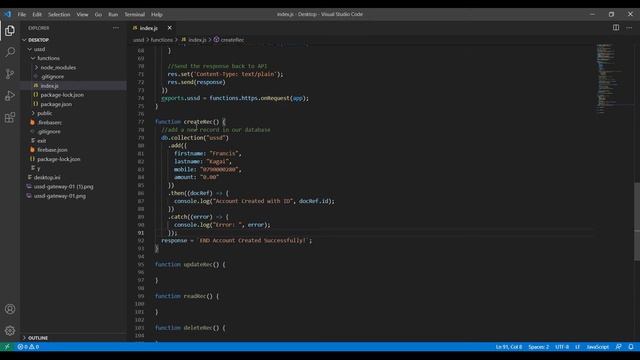Open the Explorer view in the activity bar
Screen dimensions: 640x360
tap(10, 31)
